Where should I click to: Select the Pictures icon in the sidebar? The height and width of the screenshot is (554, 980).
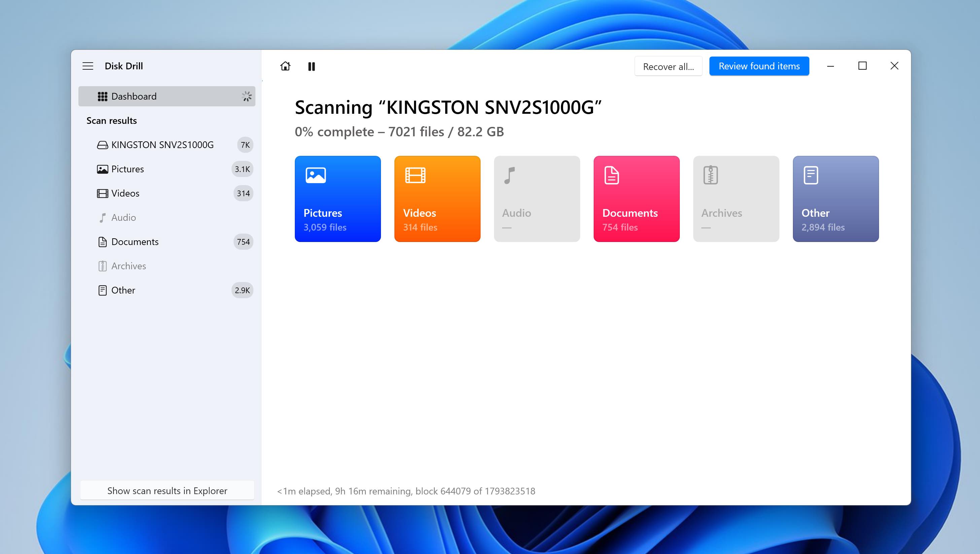[x=102, y=169]
